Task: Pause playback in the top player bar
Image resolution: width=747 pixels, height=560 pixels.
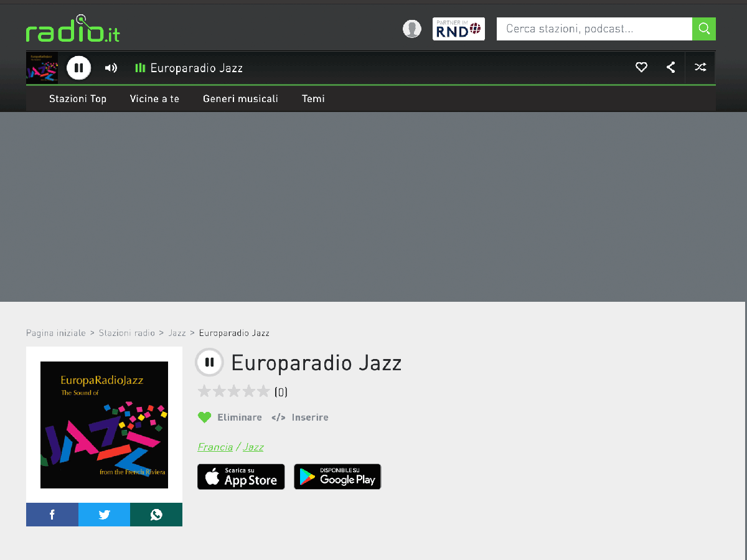Action: point(79,68)
